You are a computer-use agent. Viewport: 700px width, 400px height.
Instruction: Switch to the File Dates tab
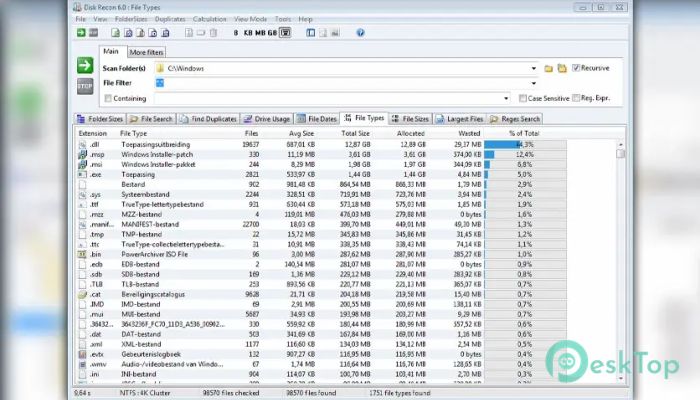317,119
